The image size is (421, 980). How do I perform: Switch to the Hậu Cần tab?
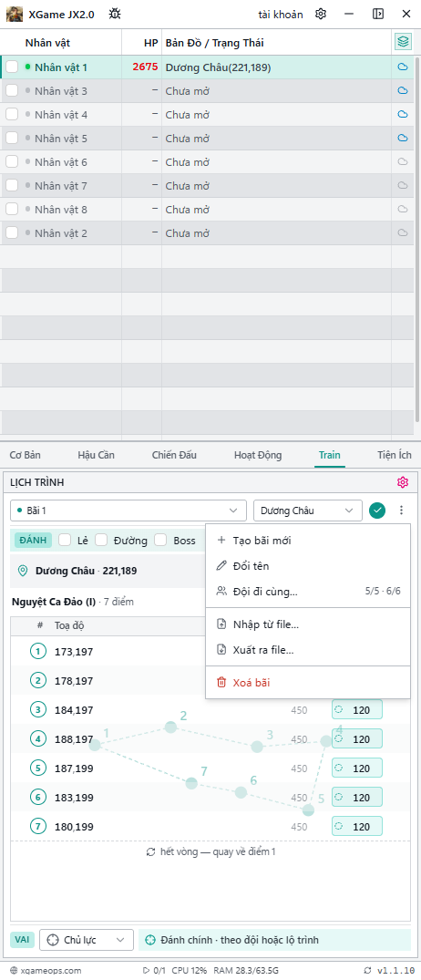97,455
